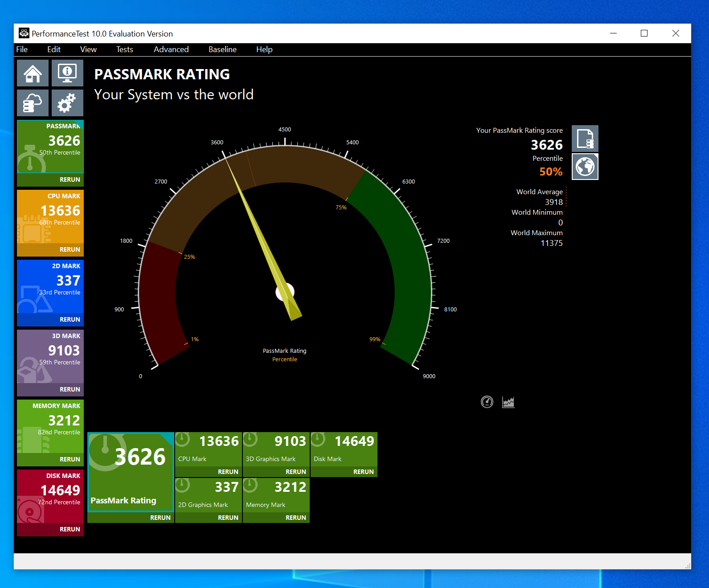The height and width of the screenshot is (588, 709).
Task: Select the DISK MARK 14649 sidebar tile
Action: pyautogui.click(x=50, y=496)
